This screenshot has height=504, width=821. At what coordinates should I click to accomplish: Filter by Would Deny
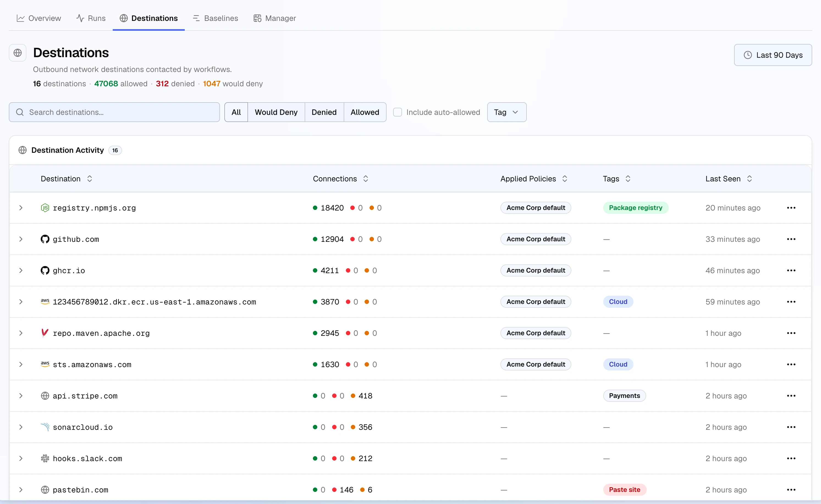pyautogui.click(x=276, y=112)
